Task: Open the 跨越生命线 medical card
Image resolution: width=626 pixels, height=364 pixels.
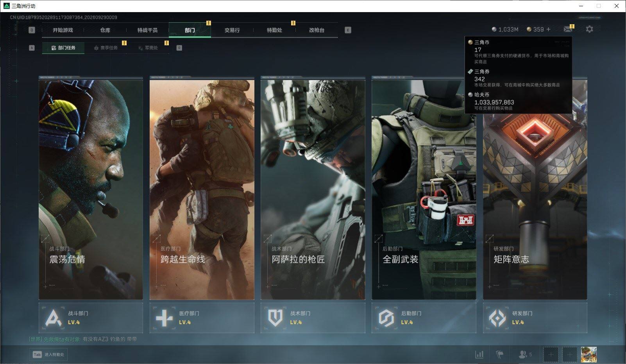Action: [x=202, y=188]
